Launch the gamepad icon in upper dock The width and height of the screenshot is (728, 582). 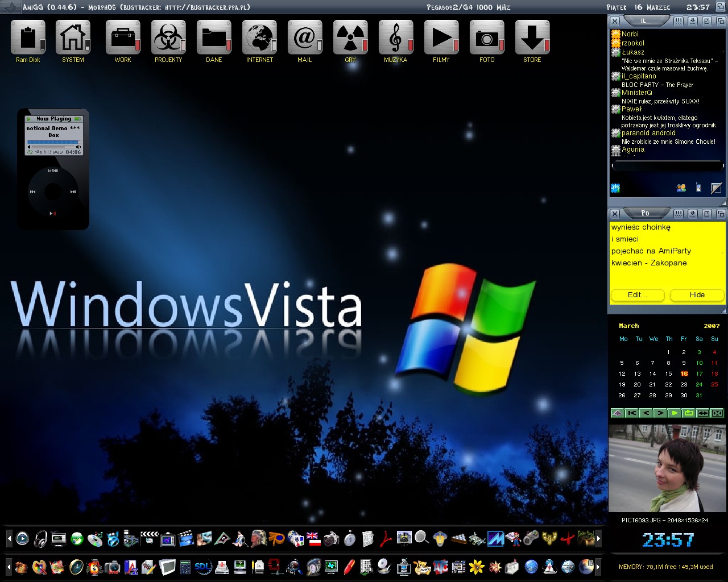(x=531, y=538)
